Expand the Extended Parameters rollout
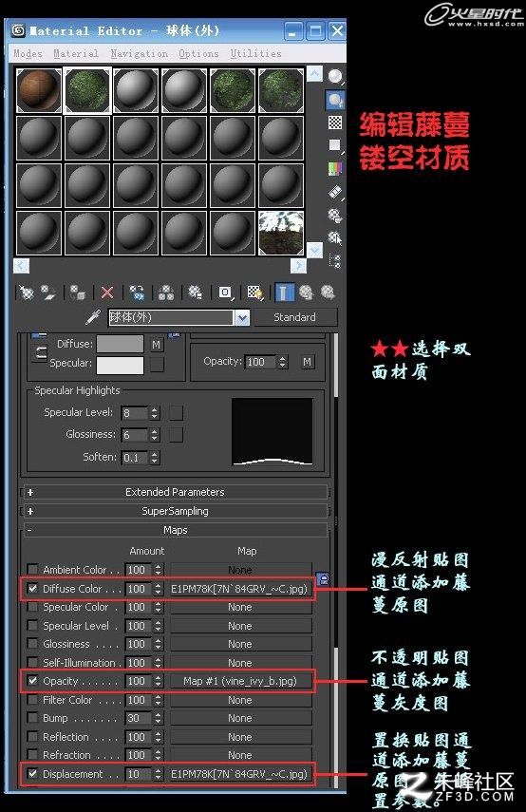The image size is (526, 812). (175, 492)
